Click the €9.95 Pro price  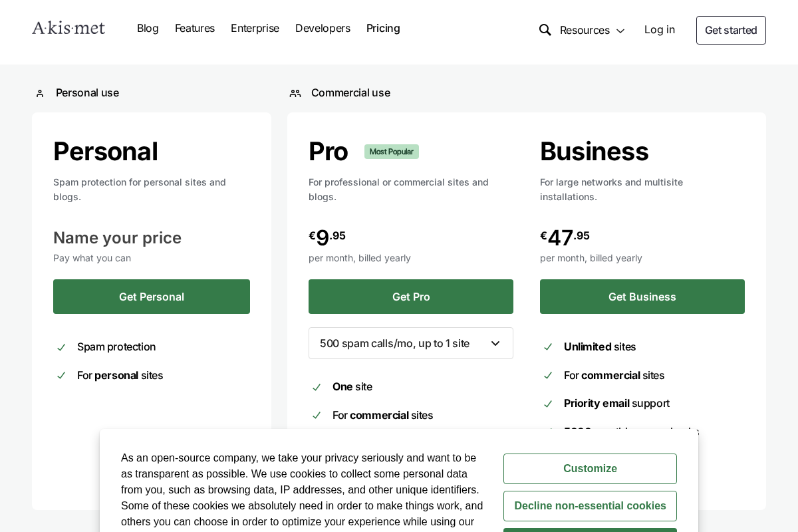coord(327,237)
